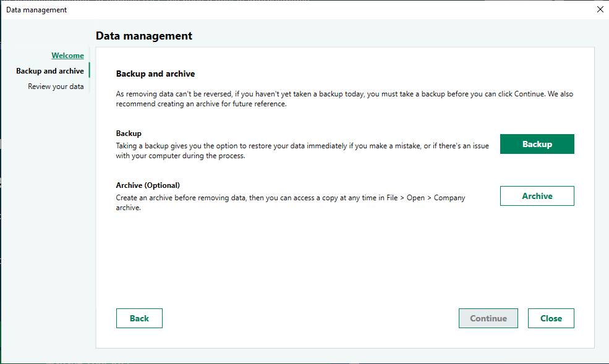Choose Backup before continuing data removal
Image resolution: width=609 pixels, height=364 pixels.
537,144
